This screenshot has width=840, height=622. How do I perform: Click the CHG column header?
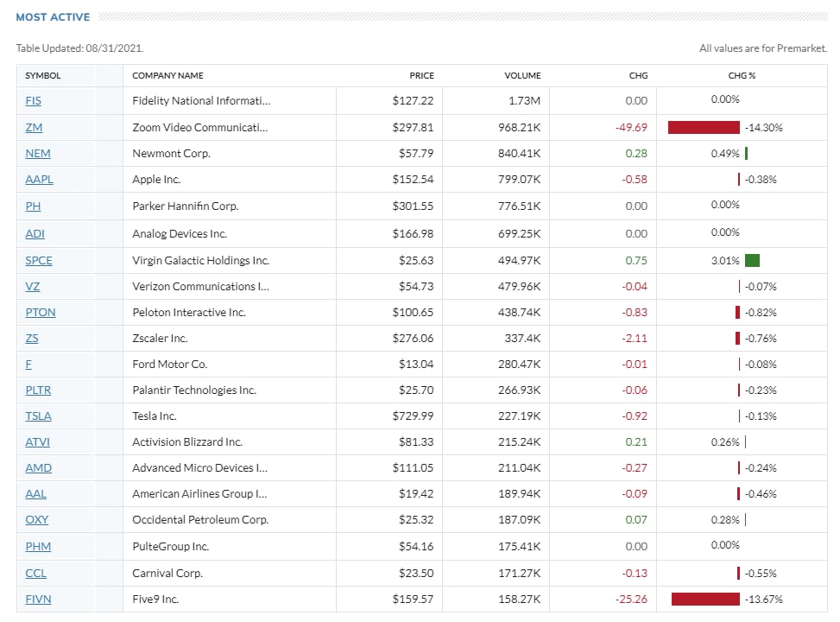click(x=638, y=76)
